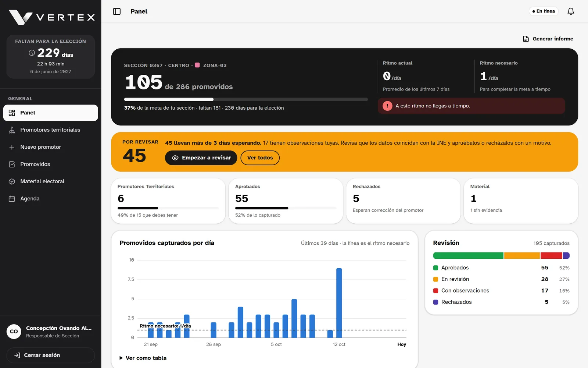Viewport: 588px width, 368px height.
Task: Click the purple Rechazados legend swatch
Action: (436, 302)
